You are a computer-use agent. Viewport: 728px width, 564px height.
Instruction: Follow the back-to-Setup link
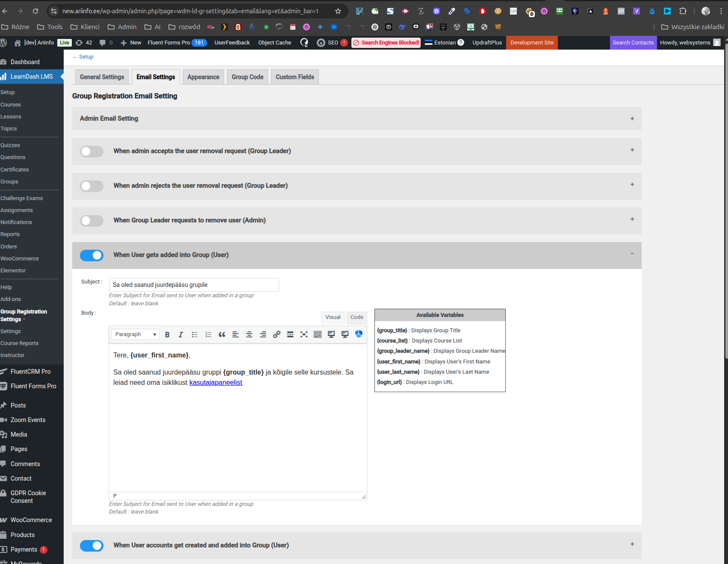tap(83, 57)
